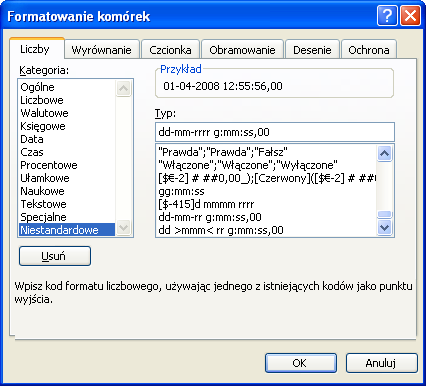
Task: Go to the Desenie tab
Action: tap(312, 50)
